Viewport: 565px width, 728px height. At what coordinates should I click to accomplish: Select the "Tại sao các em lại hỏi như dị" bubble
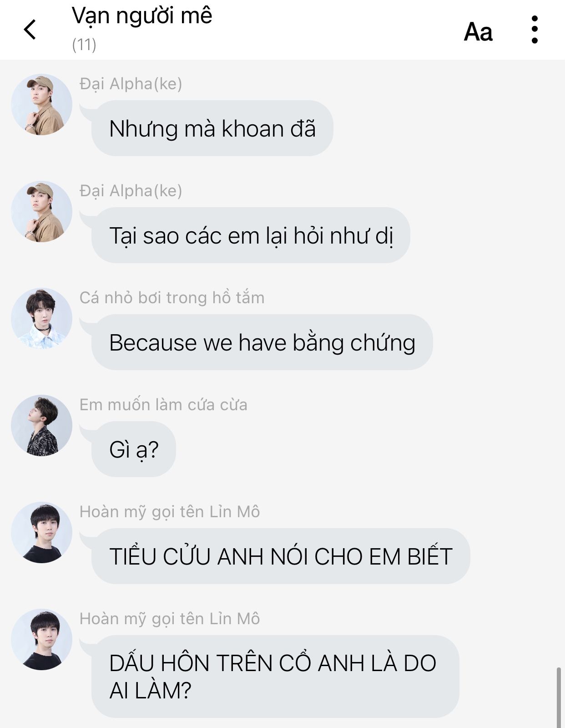[x=251, y=235]
